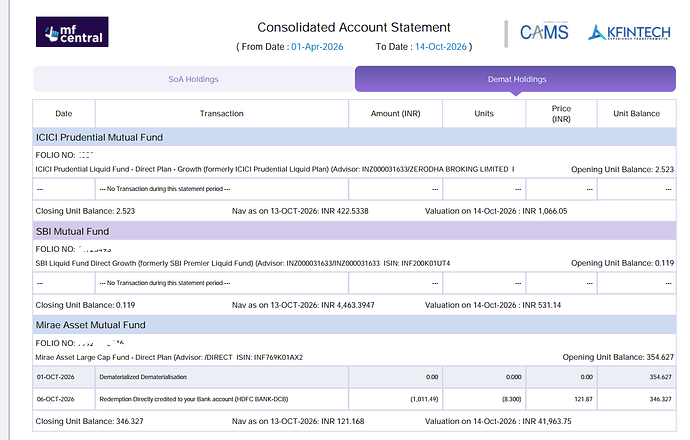Viewport: 690px width, 440px height.
Task: Click the redemption price 121.87
Action: point(584,399)
